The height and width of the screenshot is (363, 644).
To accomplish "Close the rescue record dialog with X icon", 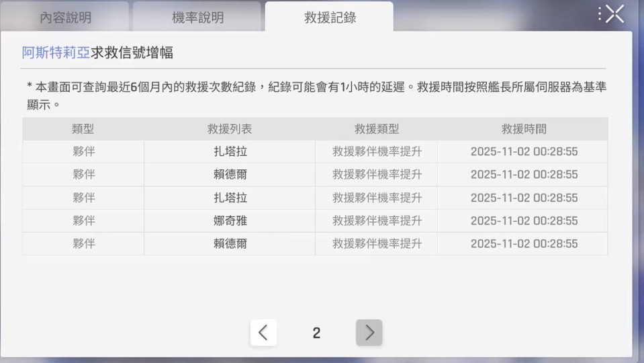I will pos(614,14).
